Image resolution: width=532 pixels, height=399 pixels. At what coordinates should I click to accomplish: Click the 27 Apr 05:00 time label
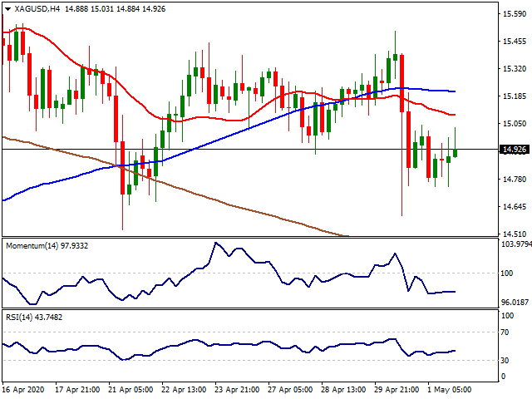(290, 390)
